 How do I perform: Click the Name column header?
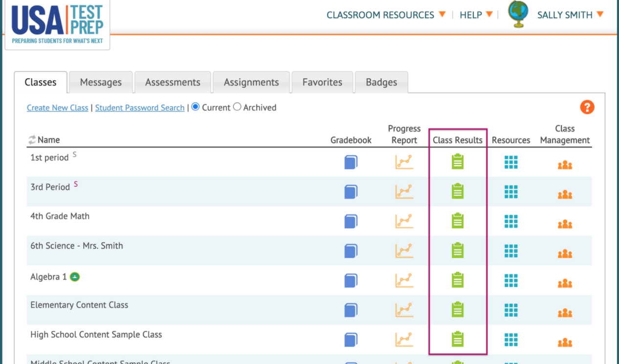(48, 140)
